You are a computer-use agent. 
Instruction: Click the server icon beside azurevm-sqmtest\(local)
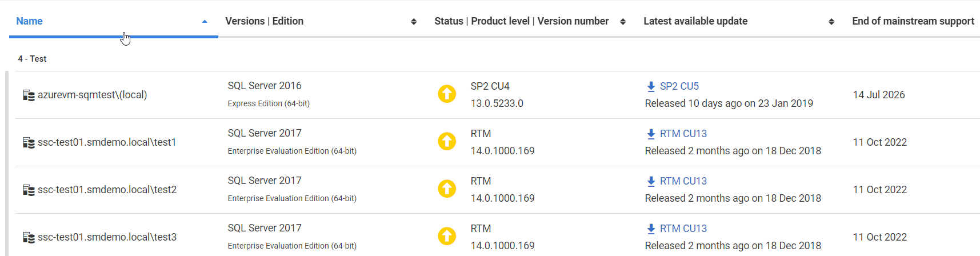coord(29,95)
